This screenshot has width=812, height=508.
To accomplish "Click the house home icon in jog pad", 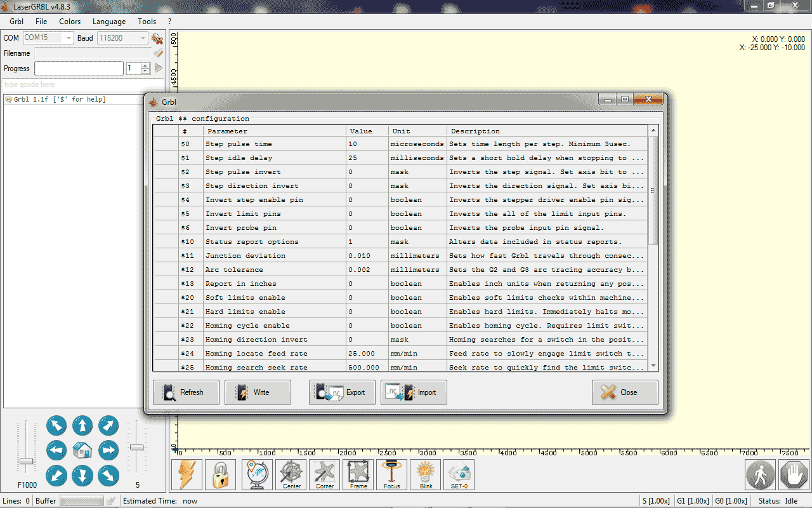I will click(x=82, y=450).
